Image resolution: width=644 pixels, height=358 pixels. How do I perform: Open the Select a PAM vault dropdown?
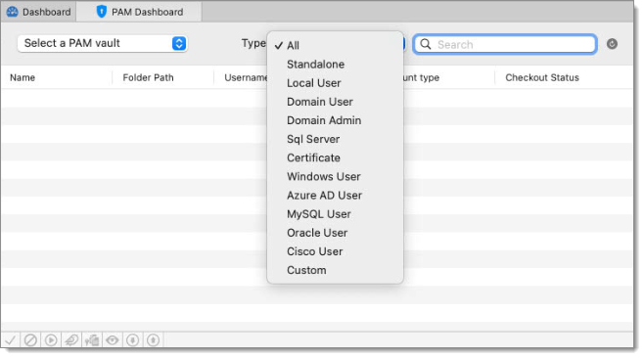(102, 43)
